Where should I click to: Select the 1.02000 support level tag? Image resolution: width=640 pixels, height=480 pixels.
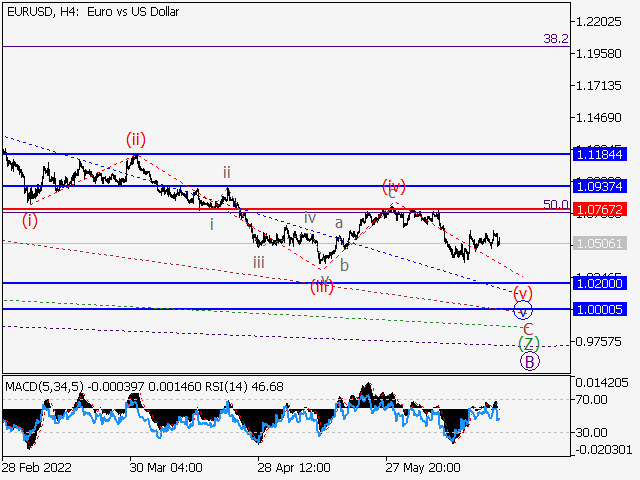click(x=600, y=283)
